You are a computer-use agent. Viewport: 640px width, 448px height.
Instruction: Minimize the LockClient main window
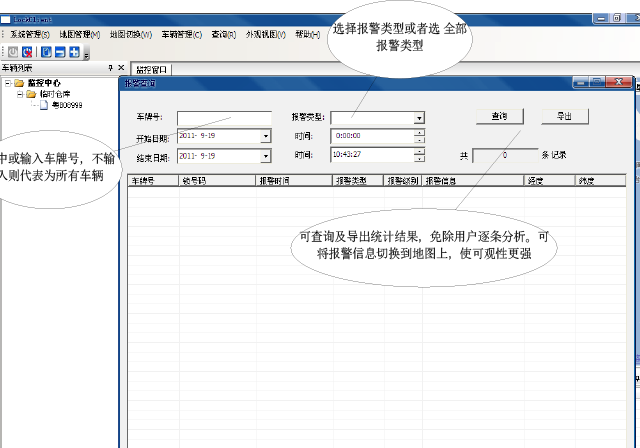601,18
